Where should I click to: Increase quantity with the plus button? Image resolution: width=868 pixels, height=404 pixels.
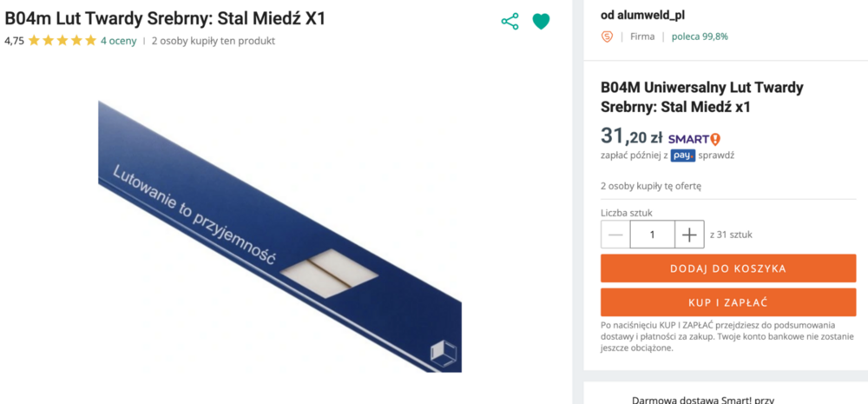689,235
